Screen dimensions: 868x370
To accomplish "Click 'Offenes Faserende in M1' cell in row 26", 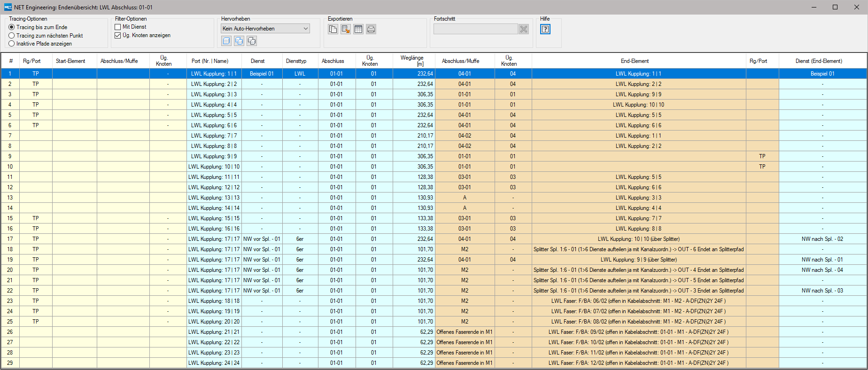I will point(465,332).
